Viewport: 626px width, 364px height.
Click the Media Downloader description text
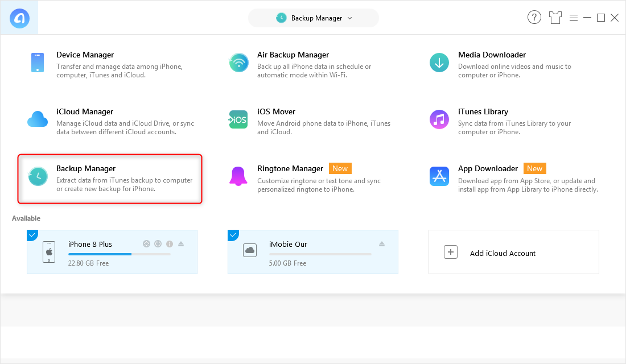coord(514,71)
